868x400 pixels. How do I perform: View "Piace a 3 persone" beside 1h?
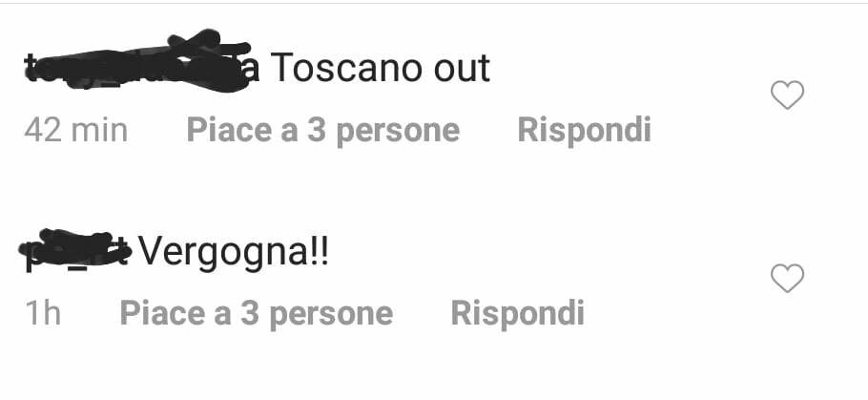[x=257, y=314]
